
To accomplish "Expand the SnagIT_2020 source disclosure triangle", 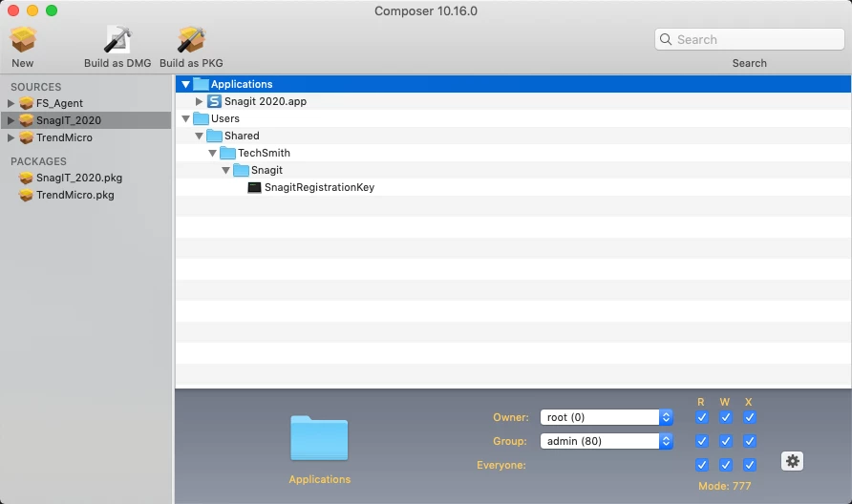I will pyautogui.click(x=11, y=120).
